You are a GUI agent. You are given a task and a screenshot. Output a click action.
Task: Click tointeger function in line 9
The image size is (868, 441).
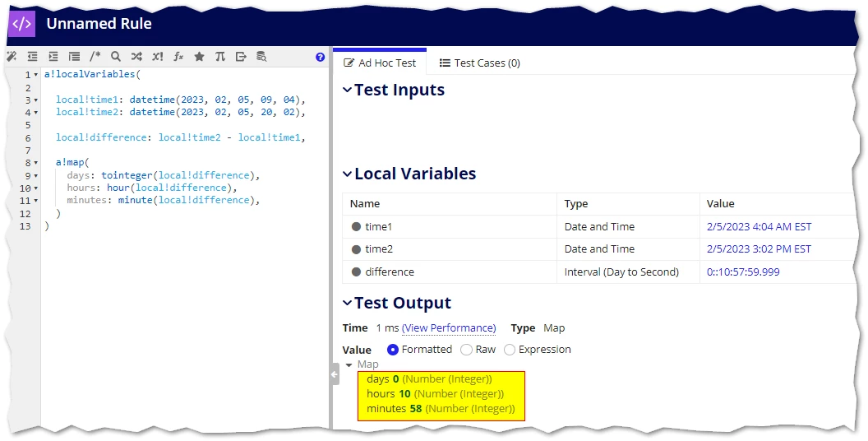(127, 175)
